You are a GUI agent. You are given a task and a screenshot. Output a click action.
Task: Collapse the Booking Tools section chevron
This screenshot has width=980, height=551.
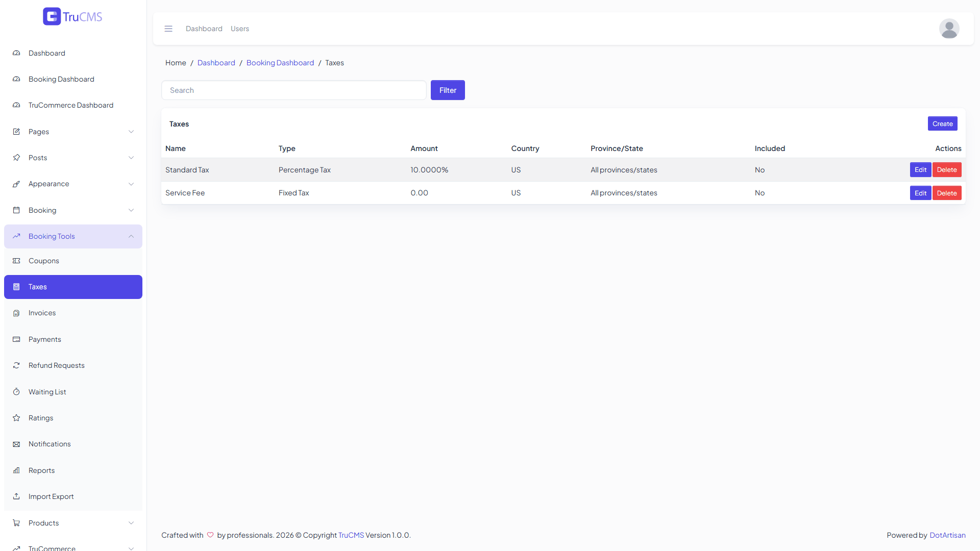(131, 236)
